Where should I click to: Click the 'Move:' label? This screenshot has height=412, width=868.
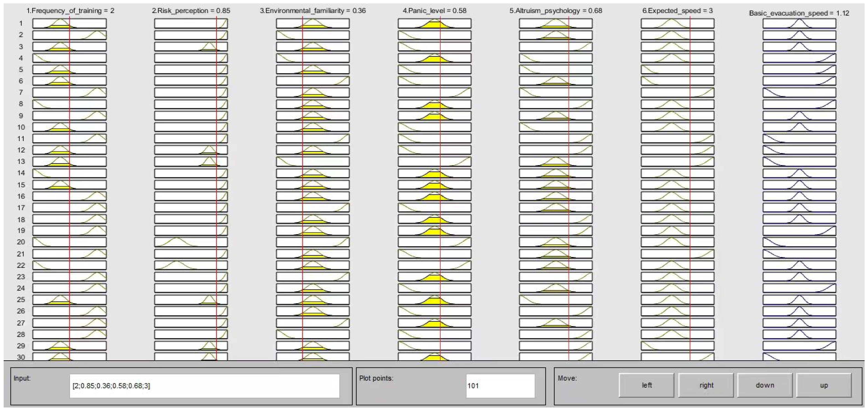(x=567, y=378)
